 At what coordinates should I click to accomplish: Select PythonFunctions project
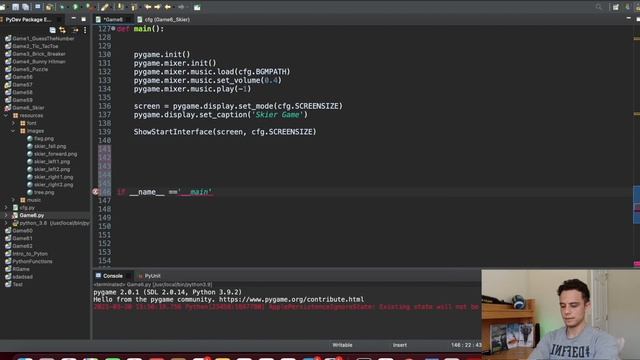coord(32,261)
